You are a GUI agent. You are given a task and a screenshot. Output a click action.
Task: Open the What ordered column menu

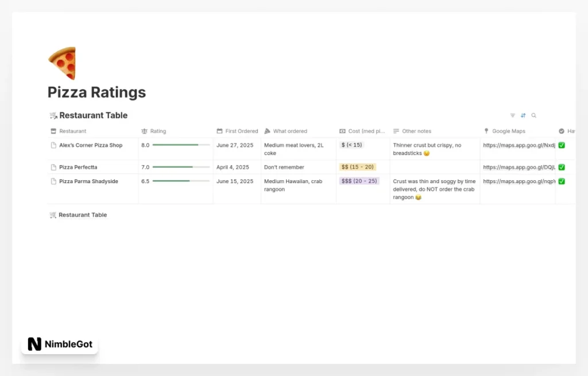coord(289,131)
